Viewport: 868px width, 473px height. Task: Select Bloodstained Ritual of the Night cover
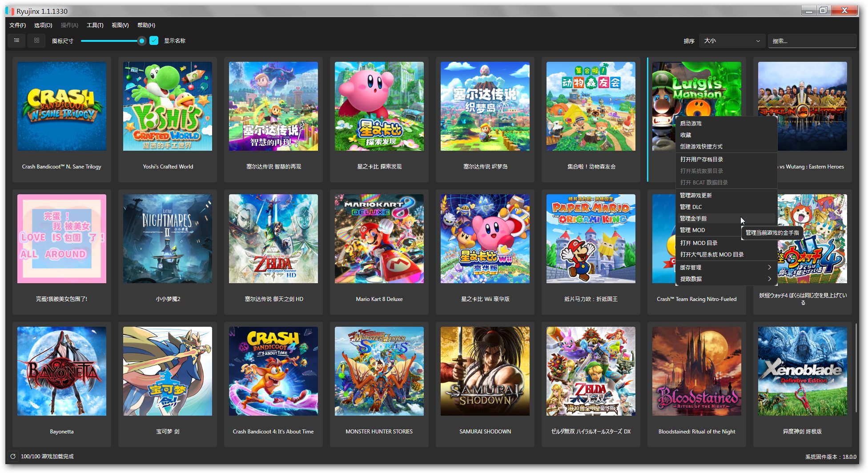697,371
